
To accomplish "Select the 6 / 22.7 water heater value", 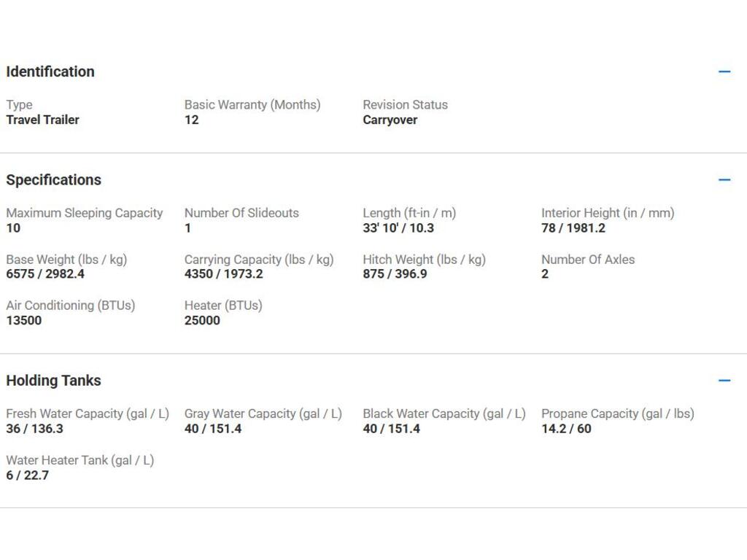I will click(x=28, y=475).
